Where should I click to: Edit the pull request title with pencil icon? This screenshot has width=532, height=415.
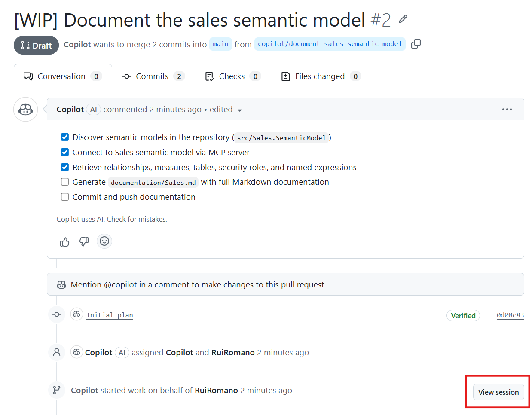click(403, 19)
